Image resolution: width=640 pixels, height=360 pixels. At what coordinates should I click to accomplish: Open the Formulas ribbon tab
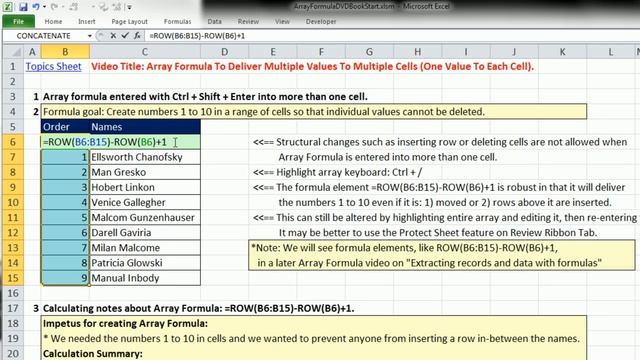point(178,21)
